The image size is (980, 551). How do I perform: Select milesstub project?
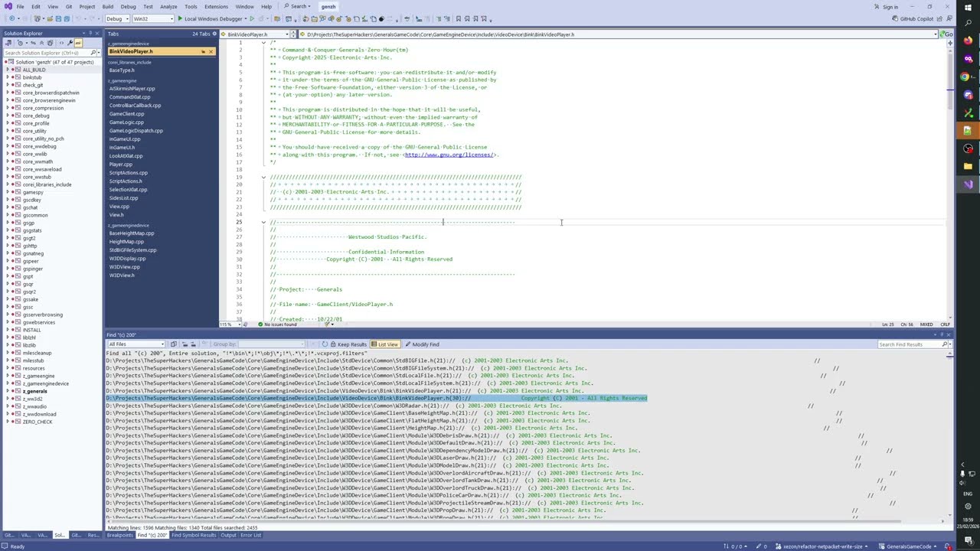click(x=33, y=360)
